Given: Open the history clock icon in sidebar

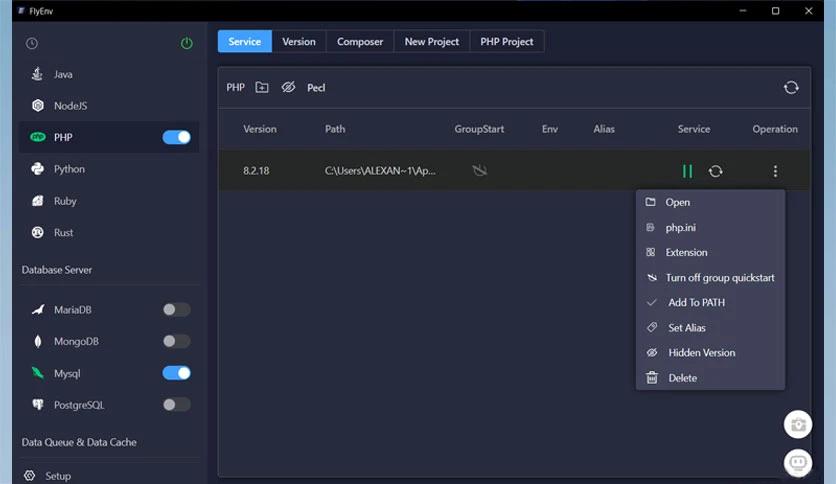Looking at the screenshot, I should tap(31, 43).
